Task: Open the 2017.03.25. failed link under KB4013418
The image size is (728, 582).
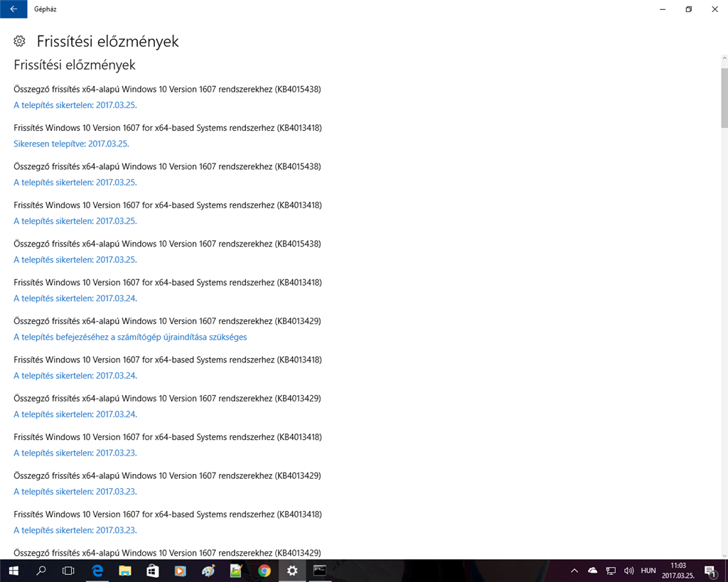Action: [x=75, y=221]
